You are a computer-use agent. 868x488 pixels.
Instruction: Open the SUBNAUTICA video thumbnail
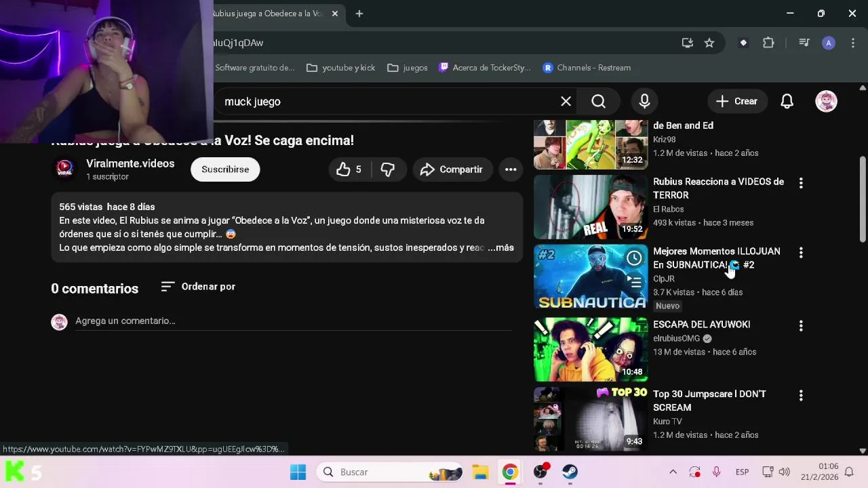point(591,277)
